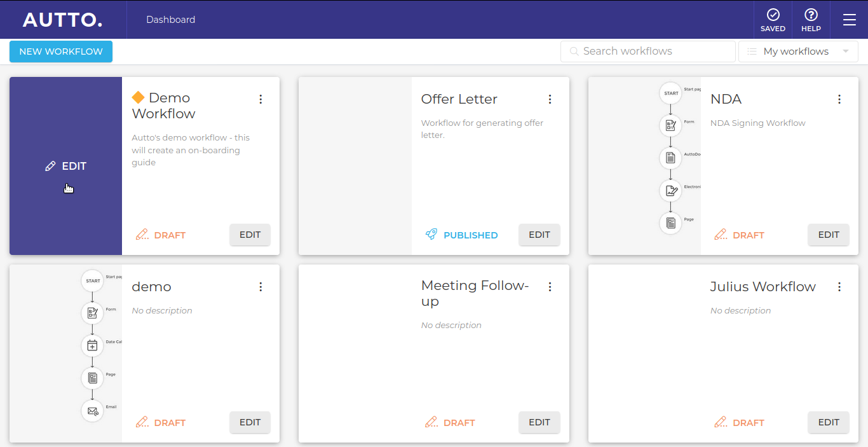Click the AUTTO logo
The height and width of the screenshot is (447, 868).
click(62, 20)
